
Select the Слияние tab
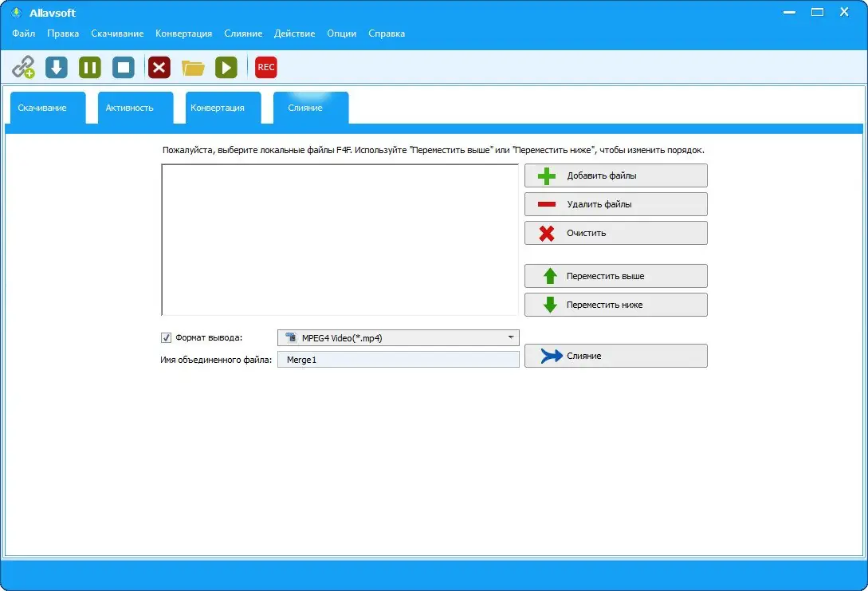311,108
